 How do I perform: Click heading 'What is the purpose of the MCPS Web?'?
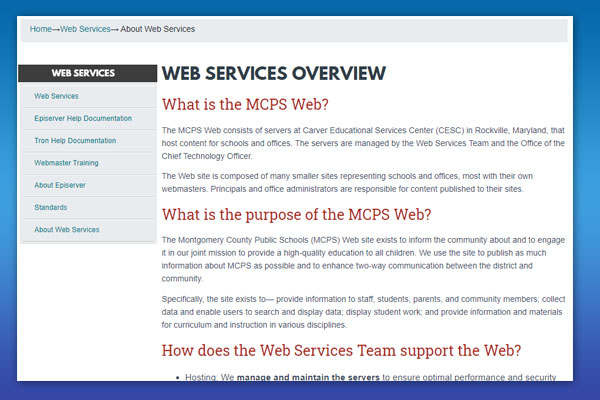tap(296, 214)
